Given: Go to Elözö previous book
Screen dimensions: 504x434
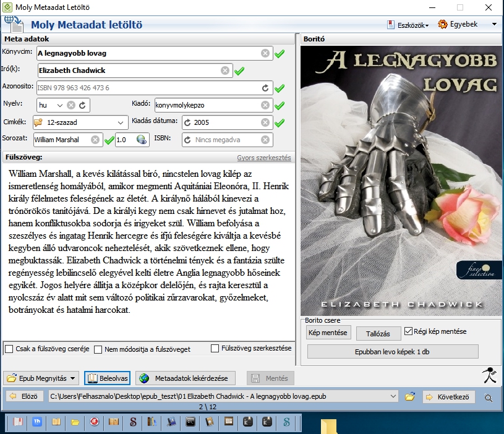Looking at the screenshot, I should (25, 396).
